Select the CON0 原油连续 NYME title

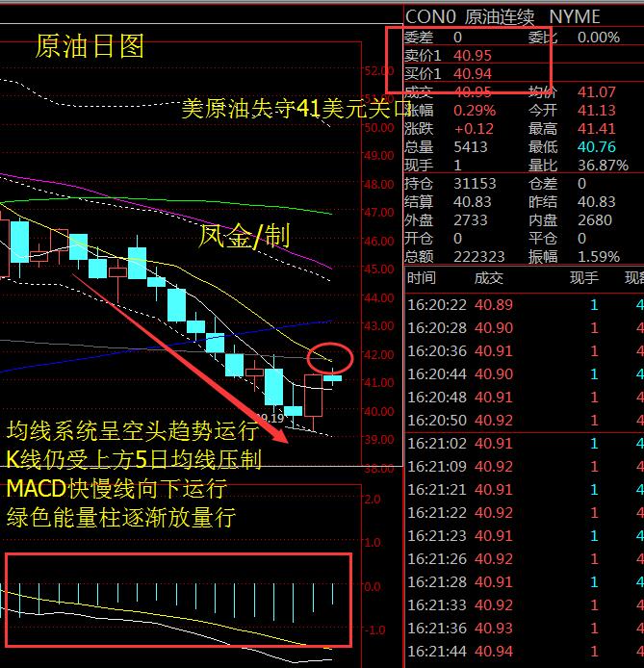coord(502,16)
